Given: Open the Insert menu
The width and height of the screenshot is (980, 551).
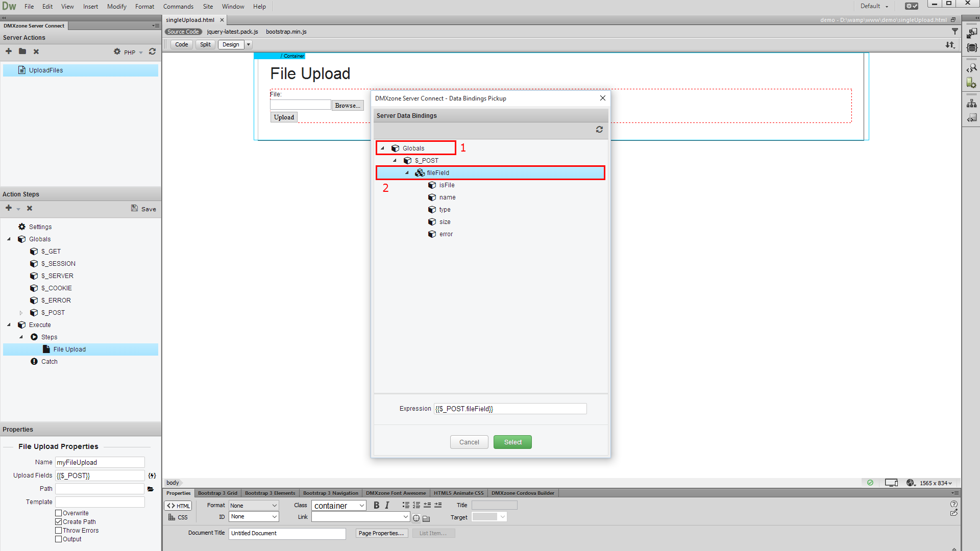Looking at the screenshot, I should pos(90,7).
